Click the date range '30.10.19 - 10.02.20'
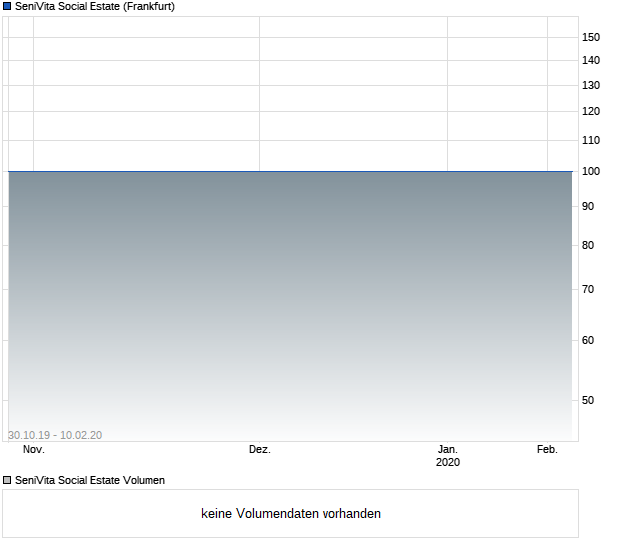 tap(55, 435)
